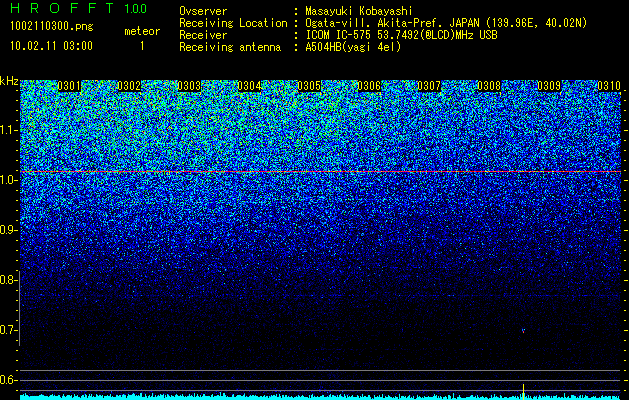Click the 0.9 kHz axis label
The height and width of the screenshot is (400, 629).
click(x=8, y=230)
